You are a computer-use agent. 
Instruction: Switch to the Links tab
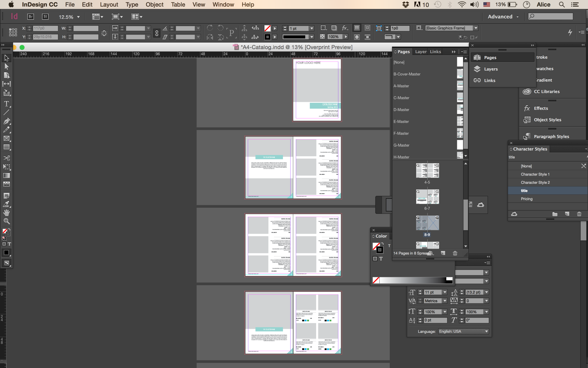[x=435, y=52]
